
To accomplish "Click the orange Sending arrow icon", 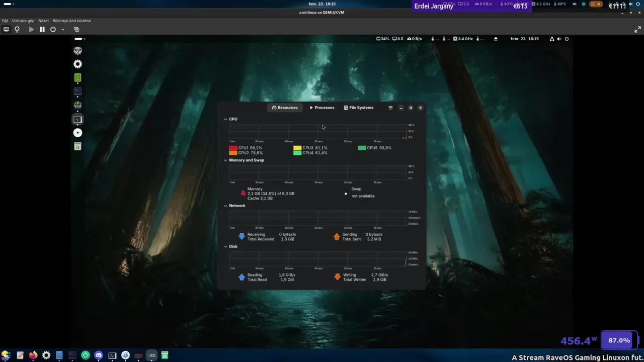I will click(337, 236).
